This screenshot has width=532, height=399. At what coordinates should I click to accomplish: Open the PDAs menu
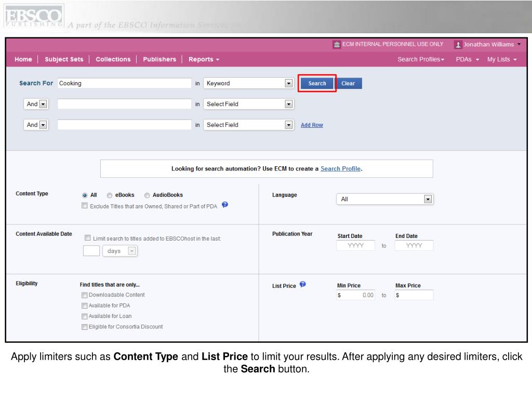[x=467, y=59]
